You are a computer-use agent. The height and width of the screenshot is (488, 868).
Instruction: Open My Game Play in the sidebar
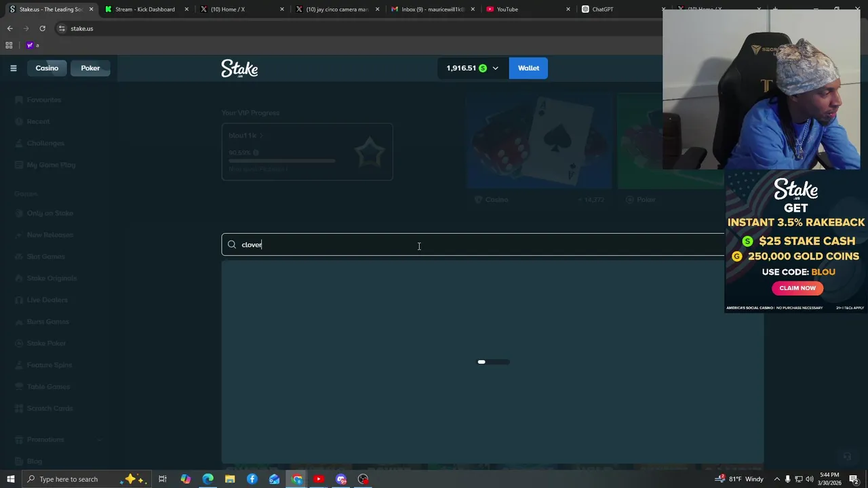pyautogui.click(x=51, y=165)
